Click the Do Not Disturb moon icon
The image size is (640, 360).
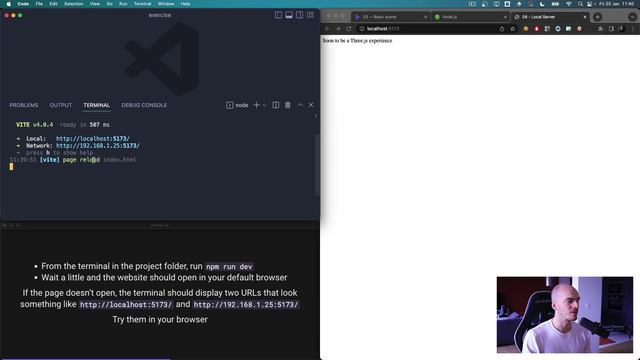tap(542, 4)
